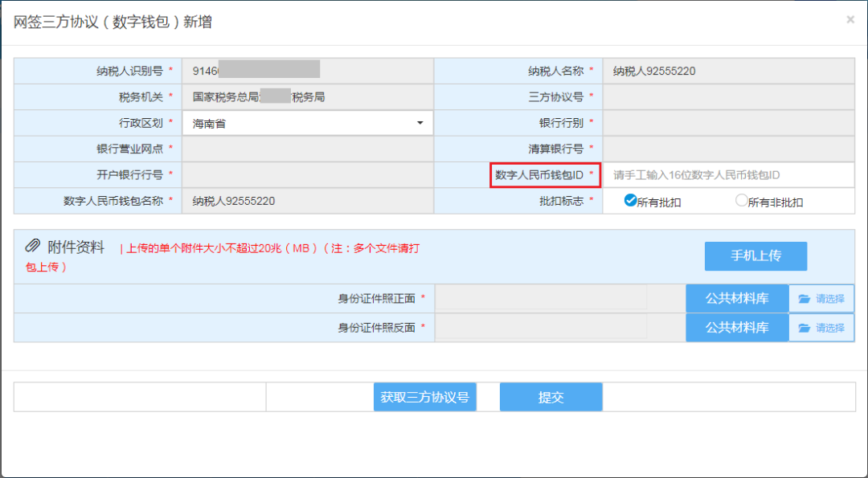
Task: Click the 银行行别 field
Action: 727,123
